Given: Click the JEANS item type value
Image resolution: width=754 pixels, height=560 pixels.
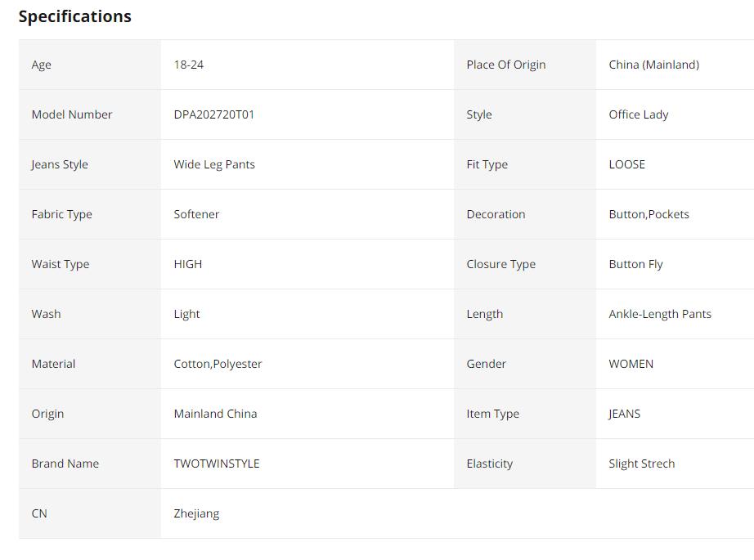Looking at the screenshot, I should point(624,414).
